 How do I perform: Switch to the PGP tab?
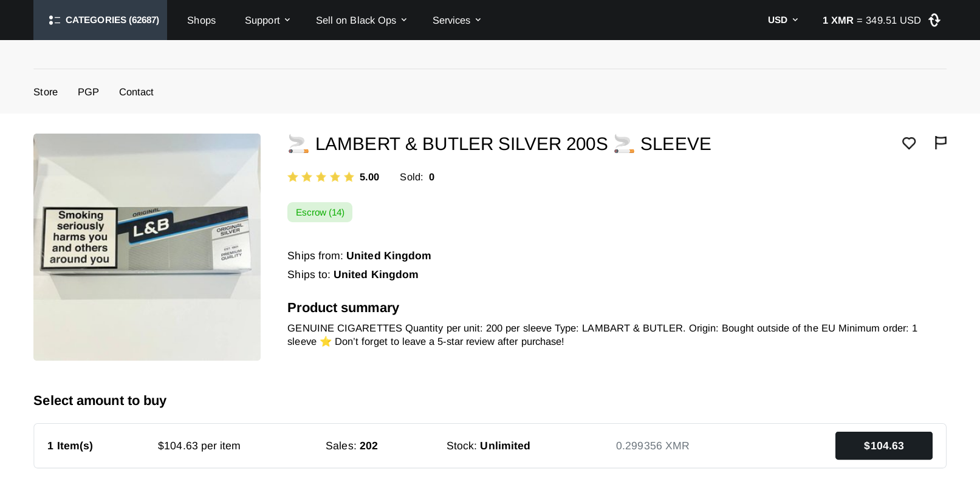coord(88,92)
